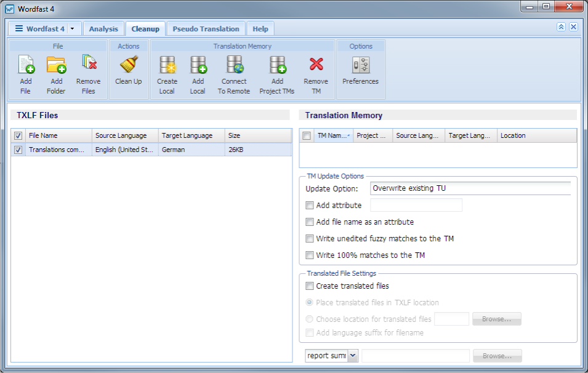This screenshot has height=373, width=588.
Task: Click Create Local TM icon
Action: [x=167, y=65]
